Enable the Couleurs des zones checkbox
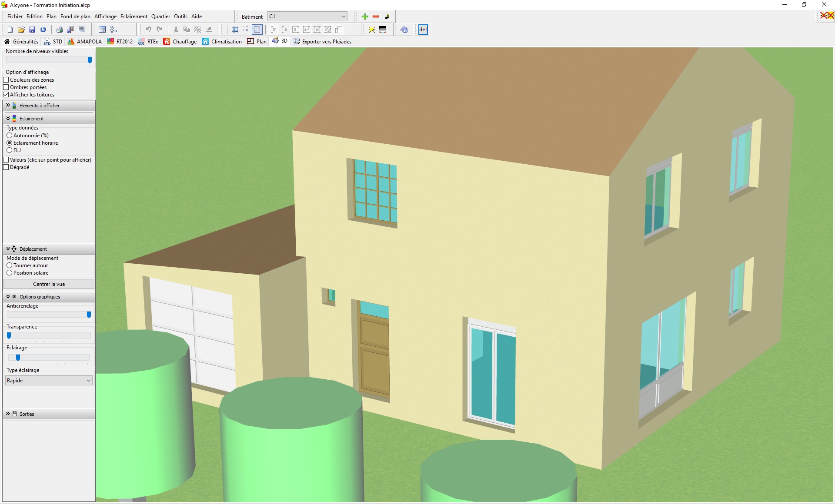The image size is (835, 504). pos(6,80)
